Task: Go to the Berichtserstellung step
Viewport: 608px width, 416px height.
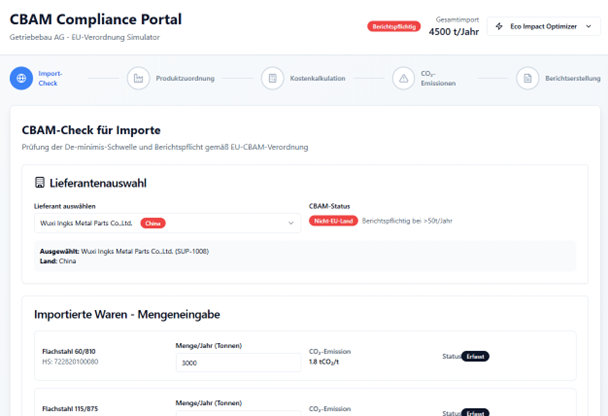Action: pos(573,78)
